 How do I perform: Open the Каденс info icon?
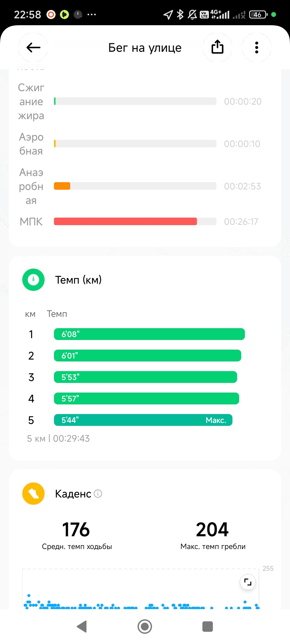[98, 494]
